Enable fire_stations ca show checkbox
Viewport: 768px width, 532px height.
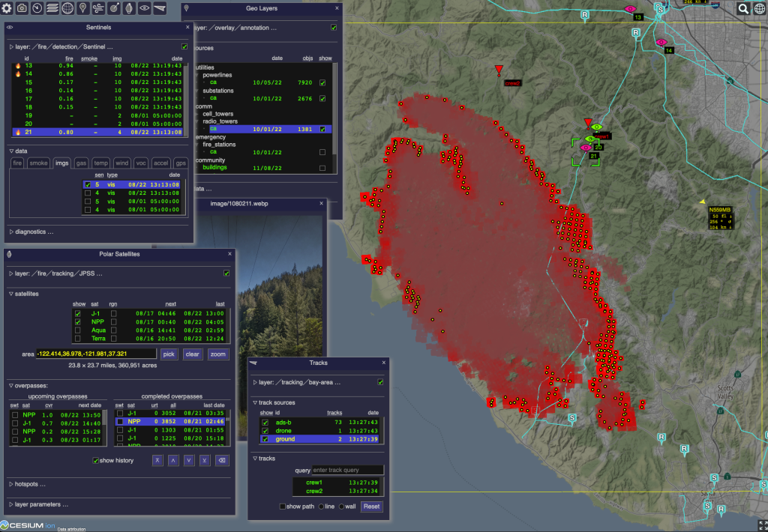(322, 152)
